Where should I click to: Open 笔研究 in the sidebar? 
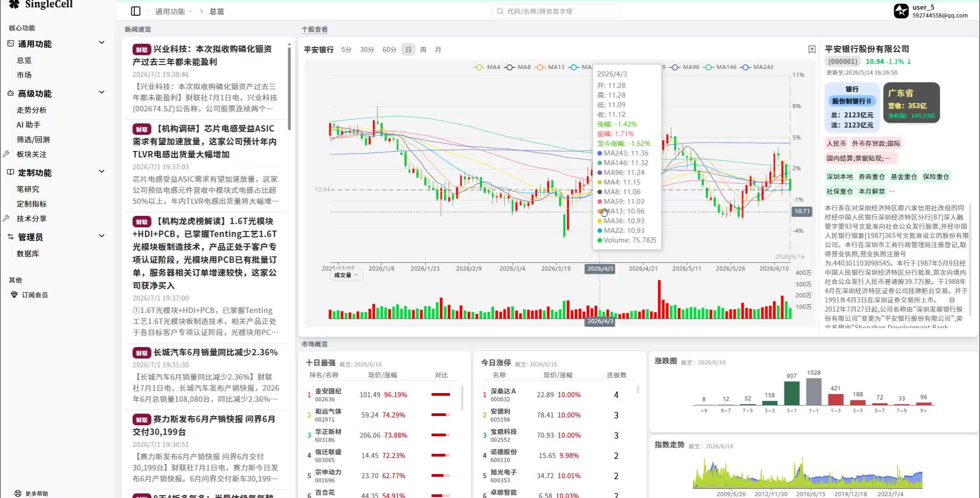(28, 189)
